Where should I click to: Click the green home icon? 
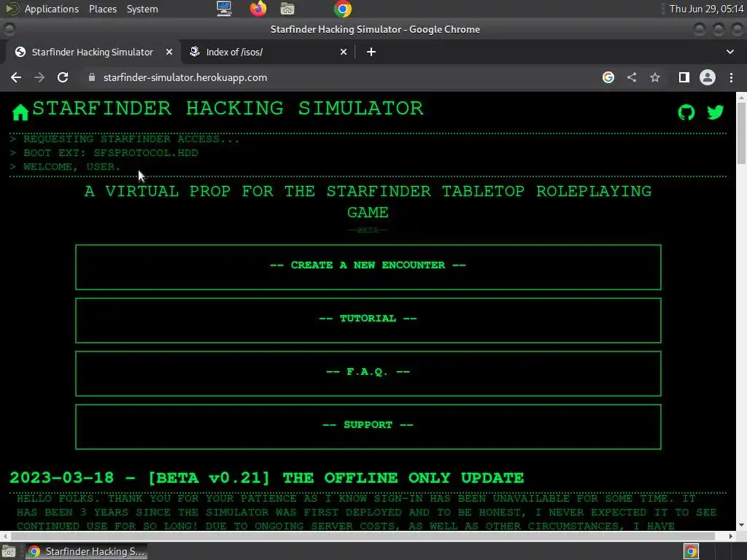coord(20,112)
